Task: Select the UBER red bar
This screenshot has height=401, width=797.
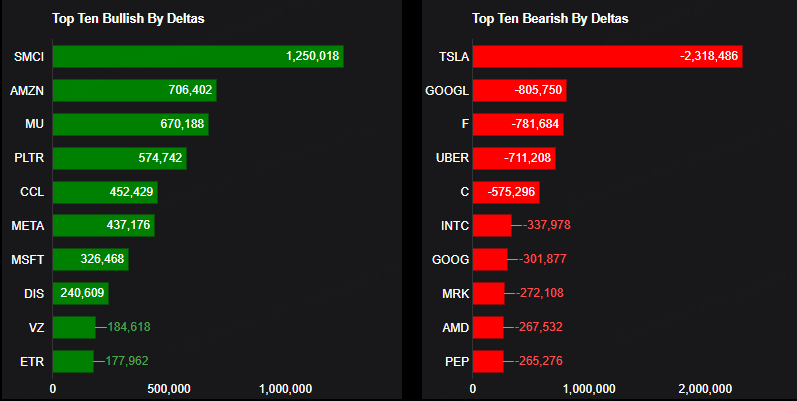Action: point(514,158)
